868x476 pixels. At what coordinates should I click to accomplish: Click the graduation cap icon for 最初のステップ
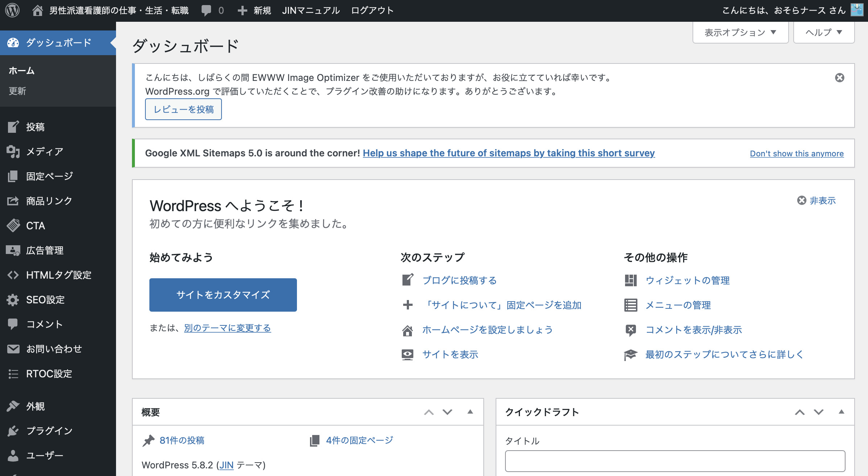tap(631, 355)
